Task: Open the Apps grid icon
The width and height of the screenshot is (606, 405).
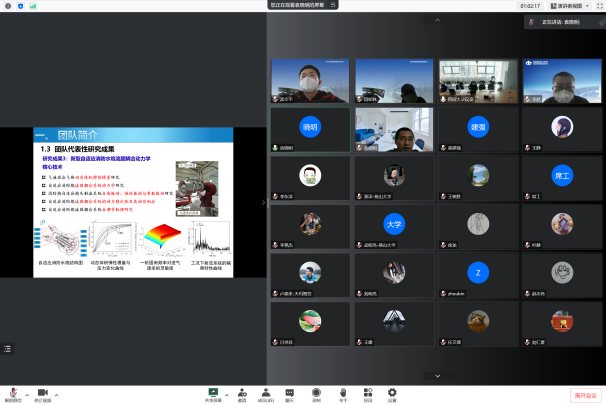Action: [x=368, y=395]
